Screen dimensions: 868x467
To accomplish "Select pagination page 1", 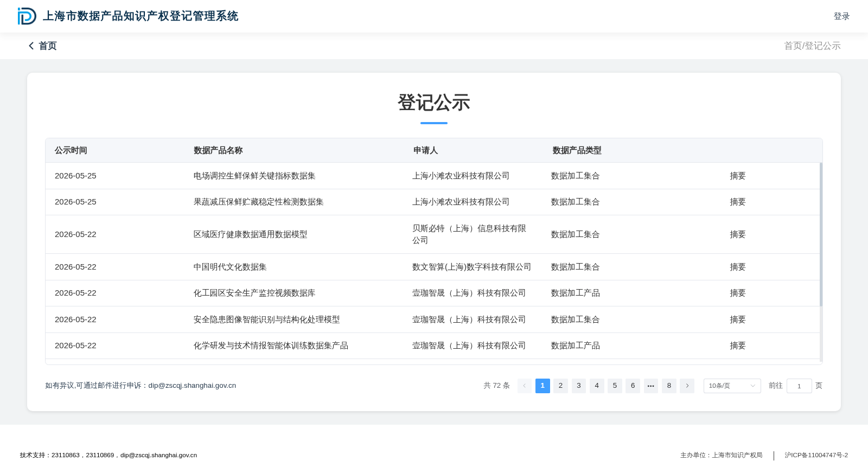I will tap(542, 386).
